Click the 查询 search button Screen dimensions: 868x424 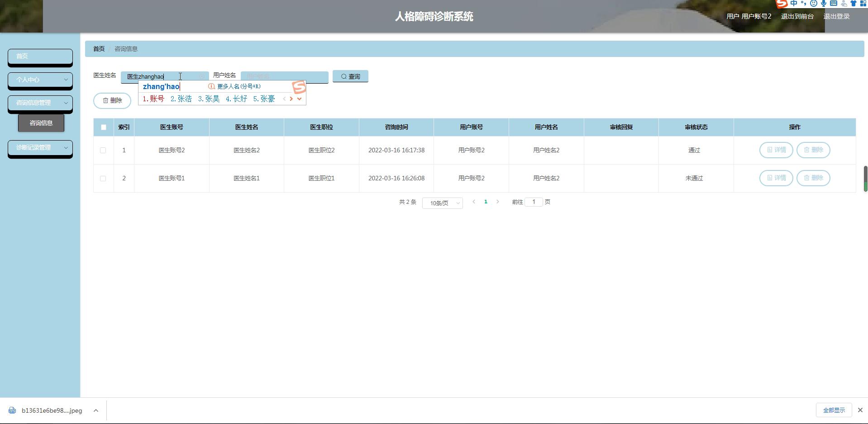point(350,76)
